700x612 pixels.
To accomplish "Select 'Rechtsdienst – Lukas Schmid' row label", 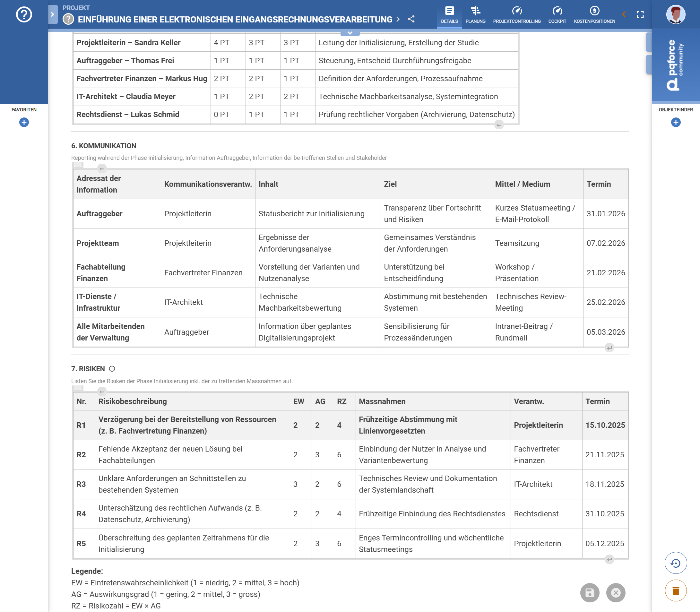I will pyautogui.click(x=142, y=115).
